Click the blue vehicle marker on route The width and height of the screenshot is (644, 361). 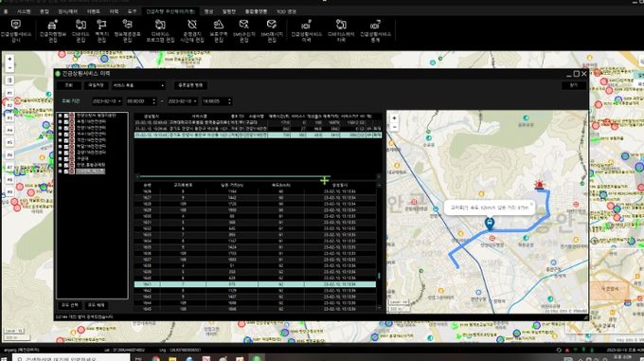click(x=490, y=223)
